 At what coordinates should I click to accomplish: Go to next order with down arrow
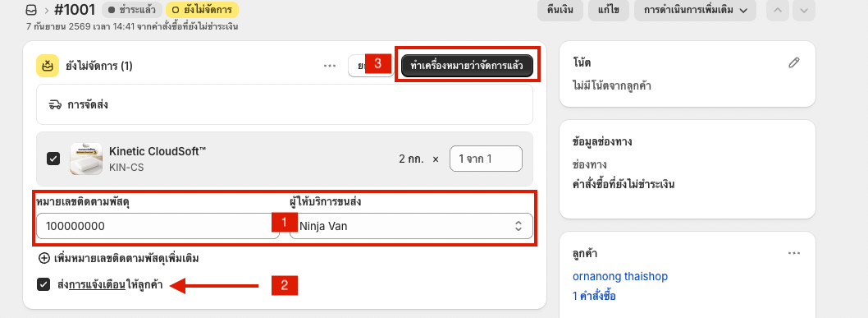(804, 10)
